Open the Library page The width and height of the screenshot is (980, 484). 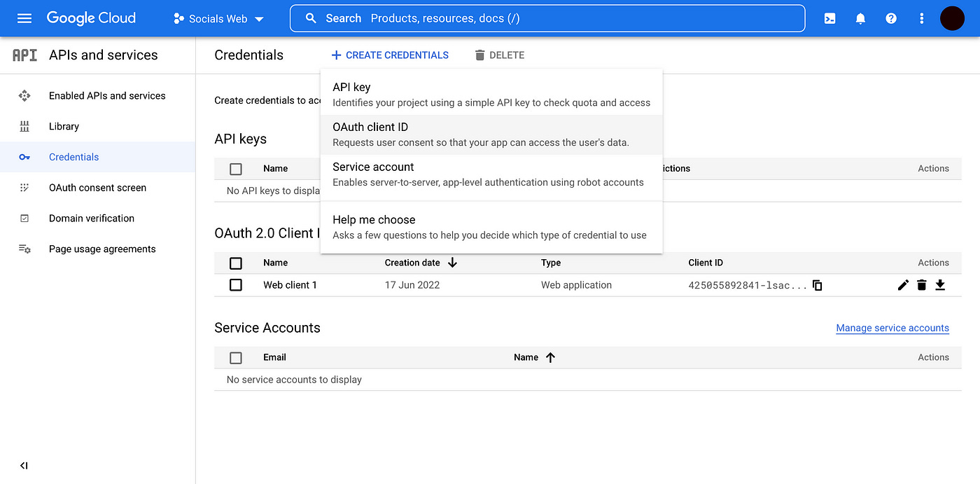[98, 127]
